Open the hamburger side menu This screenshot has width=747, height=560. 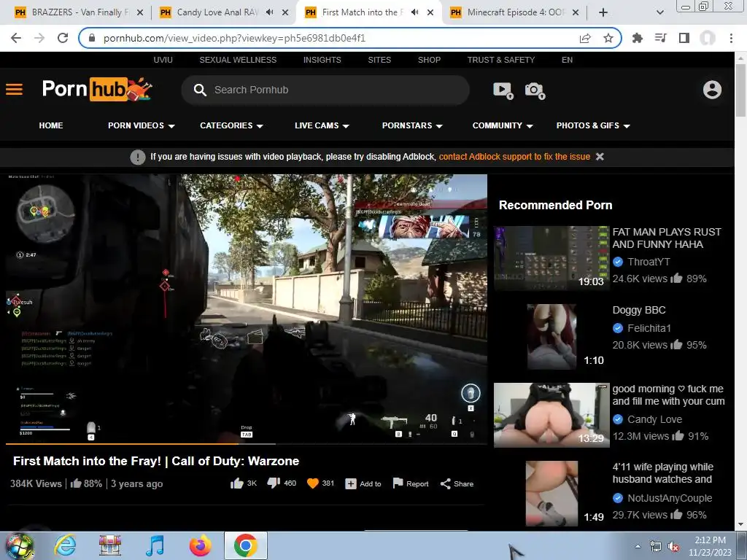point(15,90)
